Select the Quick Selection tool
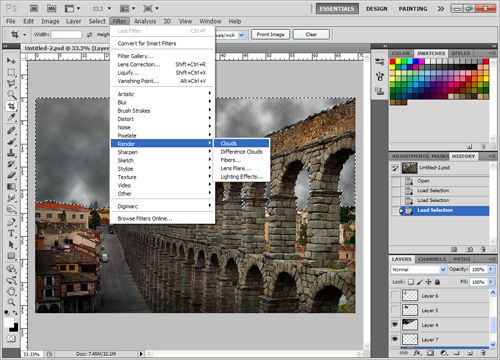Image resolution: width=500 pixels, height=360 pixels. pos(11,95)
